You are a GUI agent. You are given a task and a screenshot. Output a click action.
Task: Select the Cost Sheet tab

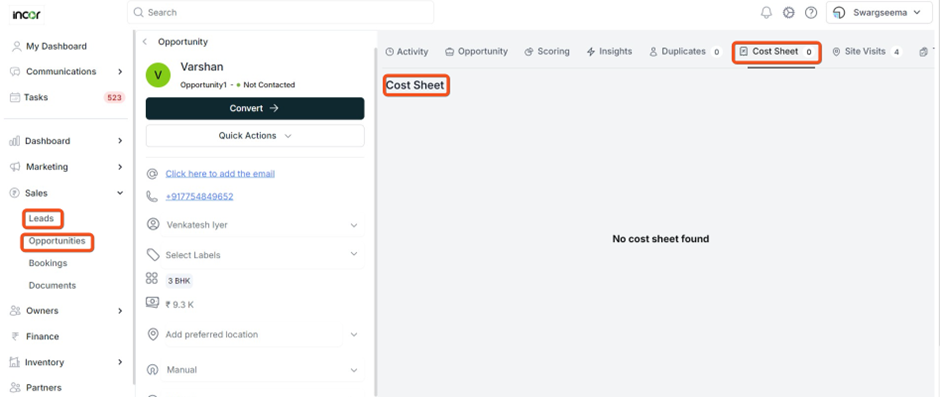click(x=776, y=52)
